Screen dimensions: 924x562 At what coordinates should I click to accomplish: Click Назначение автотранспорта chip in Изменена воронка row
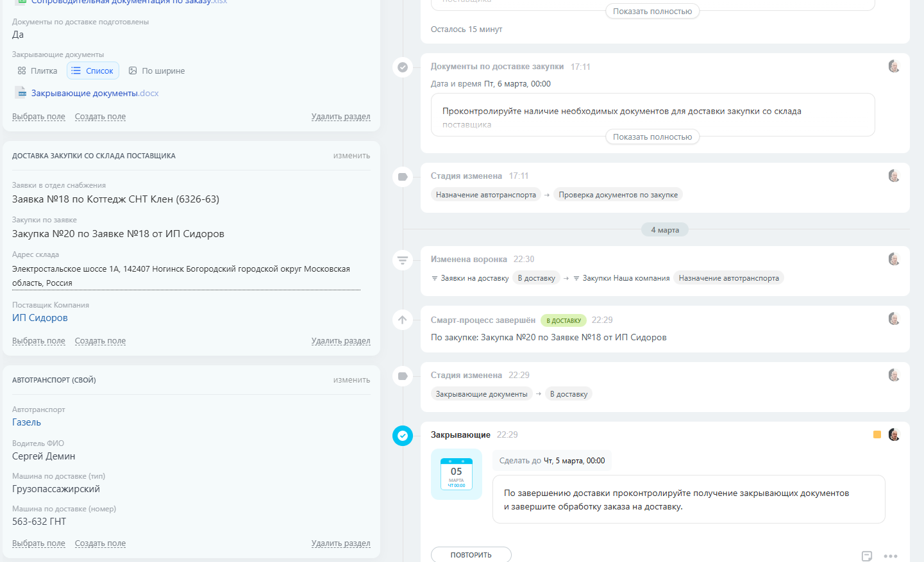(729, 278)
